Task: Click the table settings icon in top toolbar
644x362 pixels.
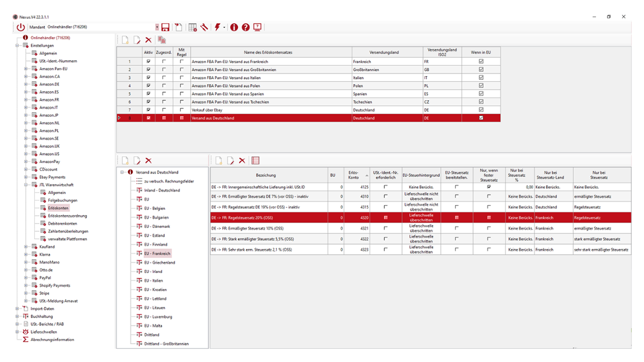Action: pos(193,27)
